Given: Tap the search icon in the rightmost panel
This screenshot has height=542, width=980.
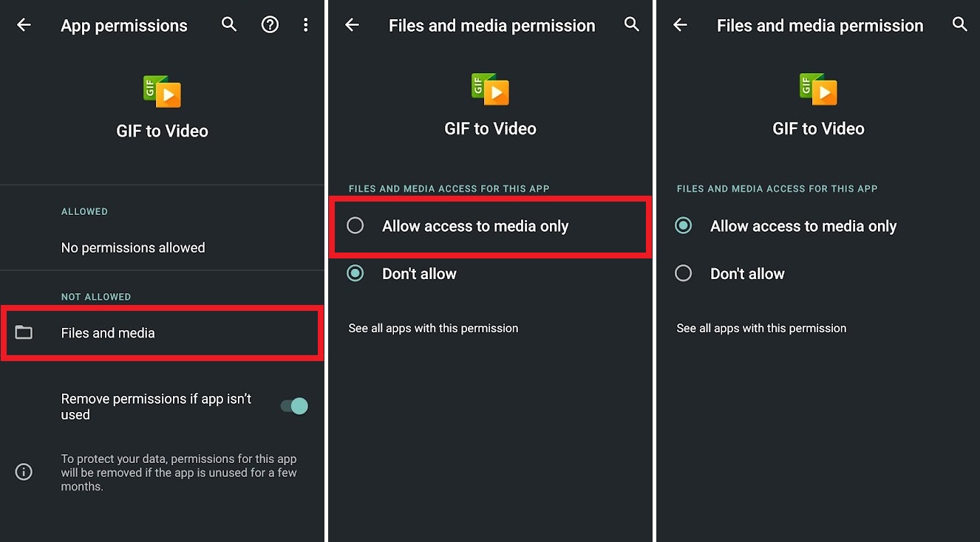Looking at the screenshot, I should [x=960, y=24].
